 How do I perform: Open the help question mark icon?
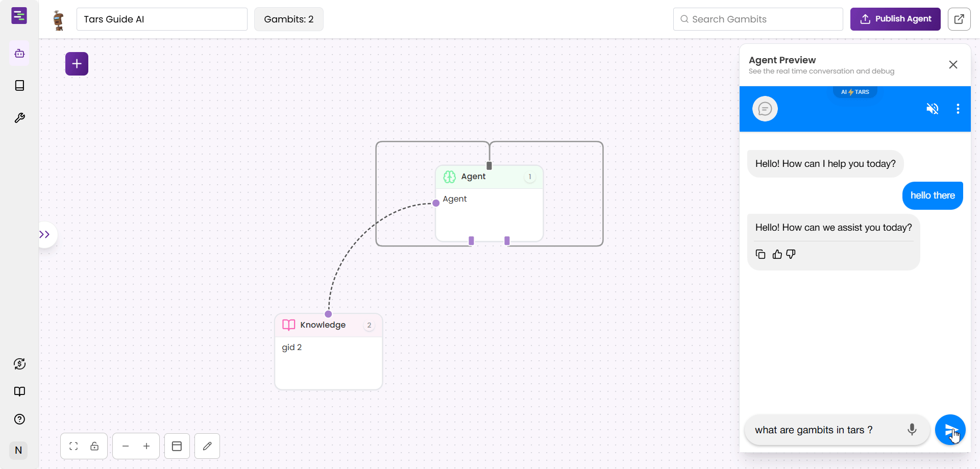coord(19,419)
